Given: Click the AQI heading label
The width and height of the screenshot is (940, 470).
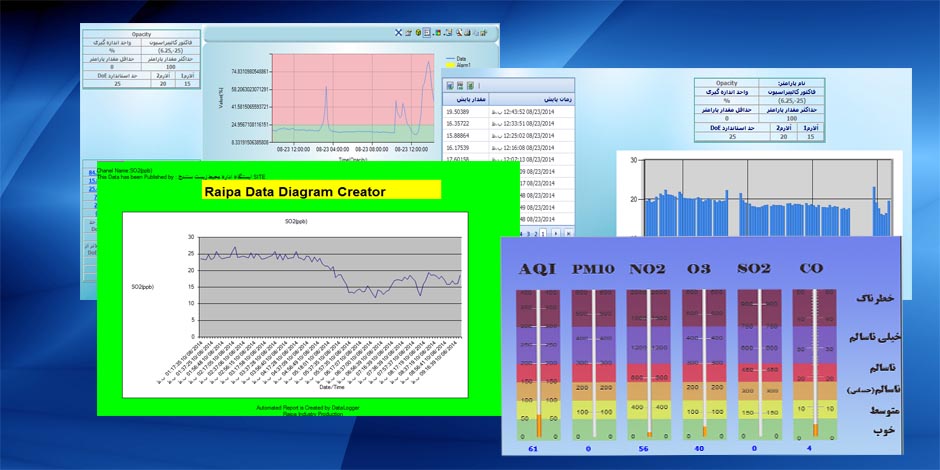Looking at the screenshot, I should [x=538, y=269].
